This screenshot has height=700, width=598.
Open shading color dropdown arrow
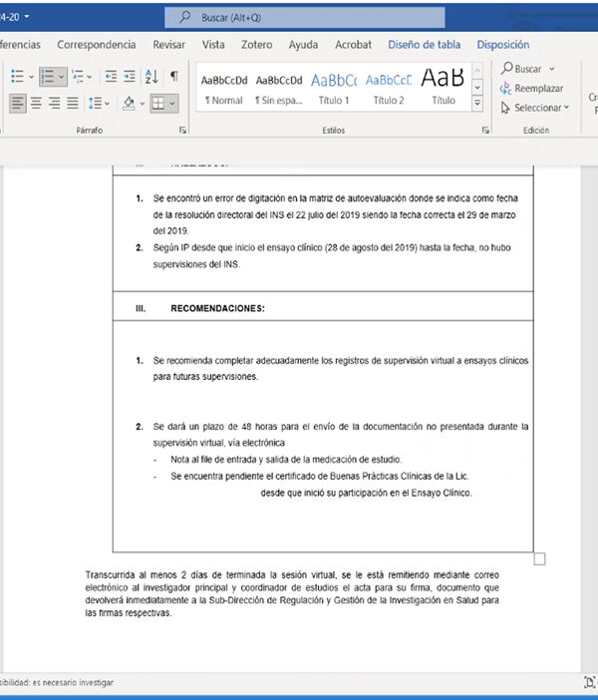(142, 104)
